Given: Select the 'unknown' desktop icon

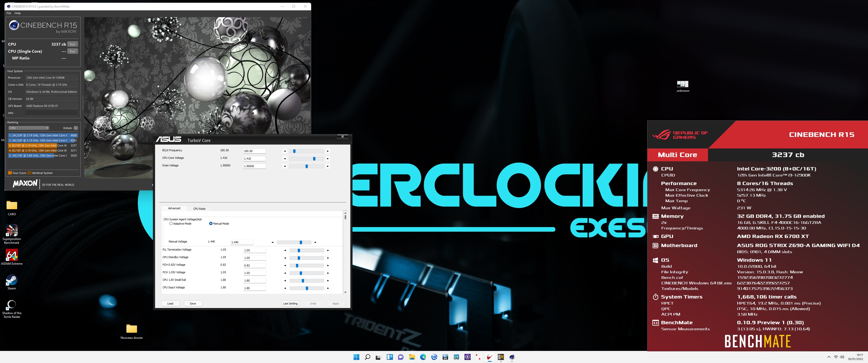Looking at the screenshot, I should pyautogui.click(x=683, y=86).
